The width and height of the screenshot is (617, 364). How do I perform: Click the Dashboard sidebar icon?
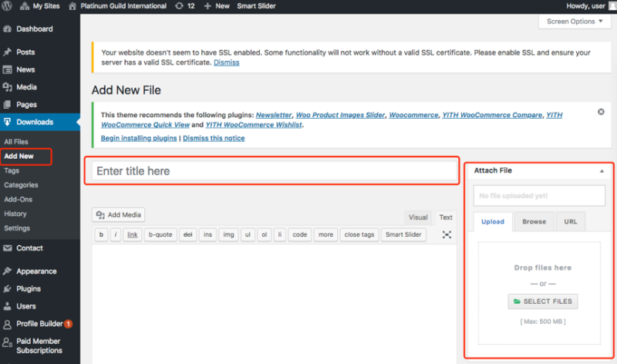[8, 29]
